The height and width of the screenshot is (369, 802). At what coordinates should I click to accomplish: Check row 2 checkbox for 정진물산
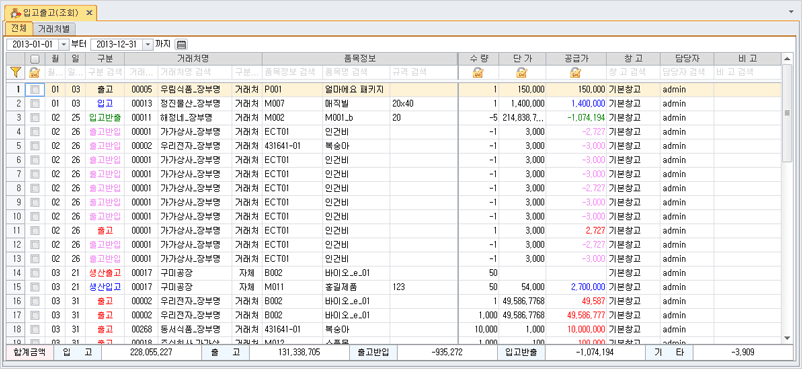click(35, 104)
